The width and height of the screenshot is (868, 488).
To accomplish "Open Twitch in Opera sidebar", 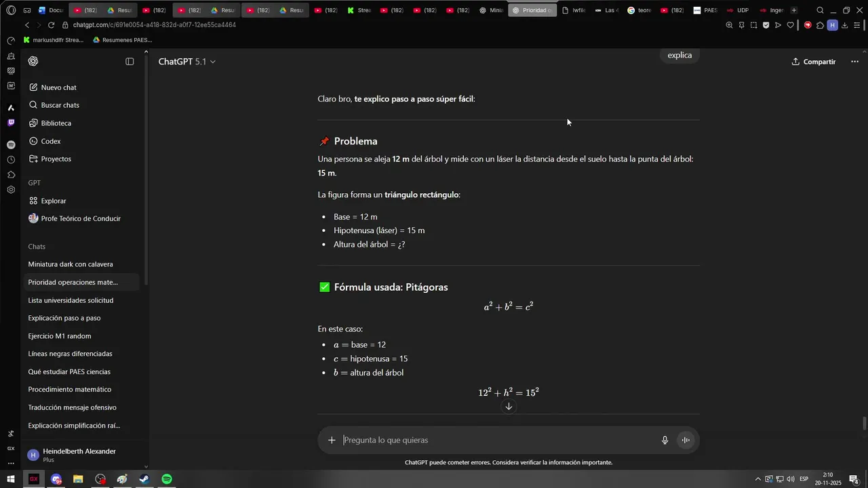I will 11,123.
